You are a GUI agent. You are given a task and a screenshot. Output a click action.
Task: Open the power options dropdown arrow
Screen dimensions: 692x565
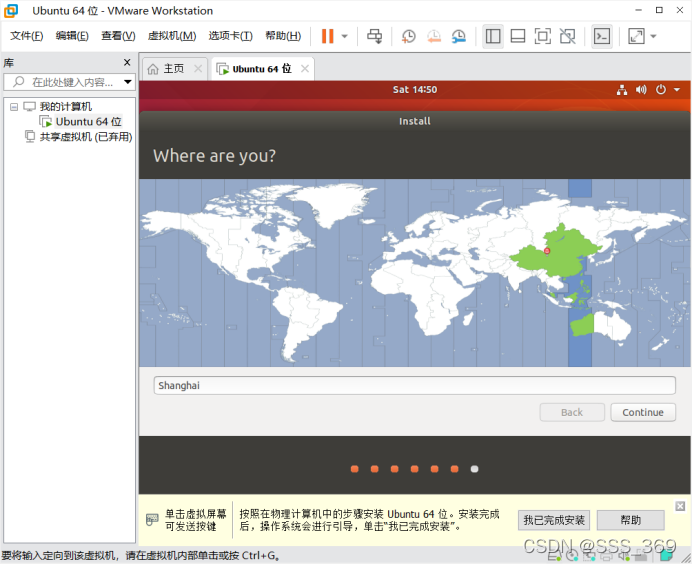345,36
